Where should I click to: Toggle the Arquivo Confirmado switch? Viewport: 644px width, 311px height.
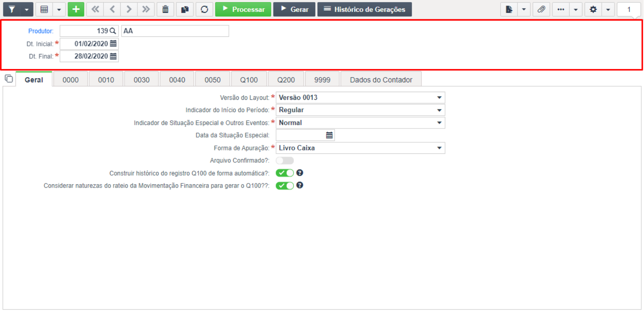(x=285, y=161)
